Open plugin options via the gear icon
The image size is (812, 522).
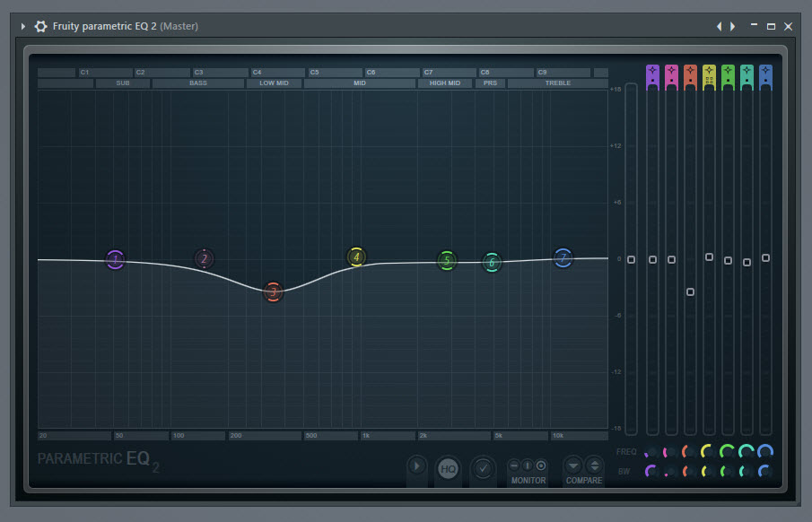[40, 26]
